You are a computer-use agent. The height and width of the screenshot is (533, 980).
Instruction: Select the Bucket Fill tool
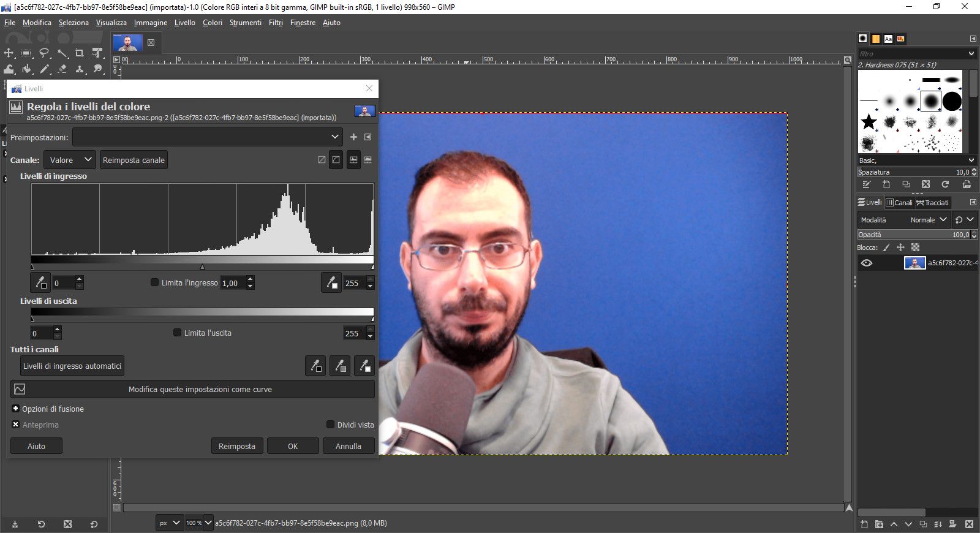[x=26, y=69]
